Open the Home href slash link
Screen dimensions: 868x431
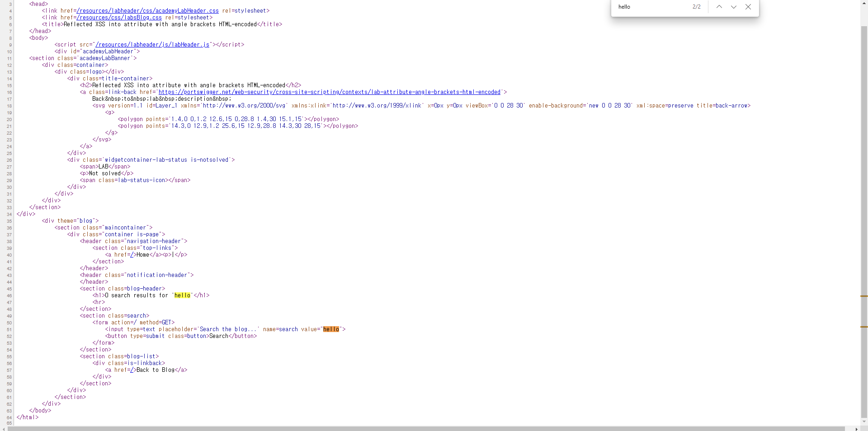click(132, 255)
